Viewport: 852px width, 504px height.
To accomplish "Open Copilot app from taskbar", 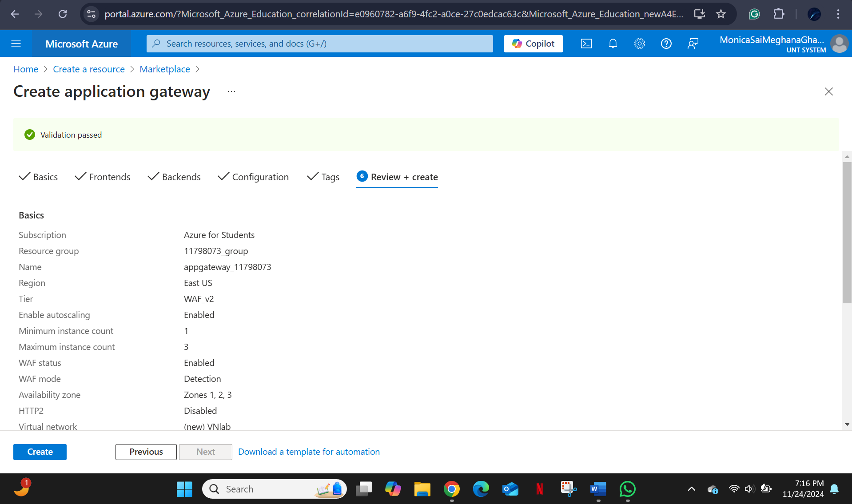I will [393, 489].
